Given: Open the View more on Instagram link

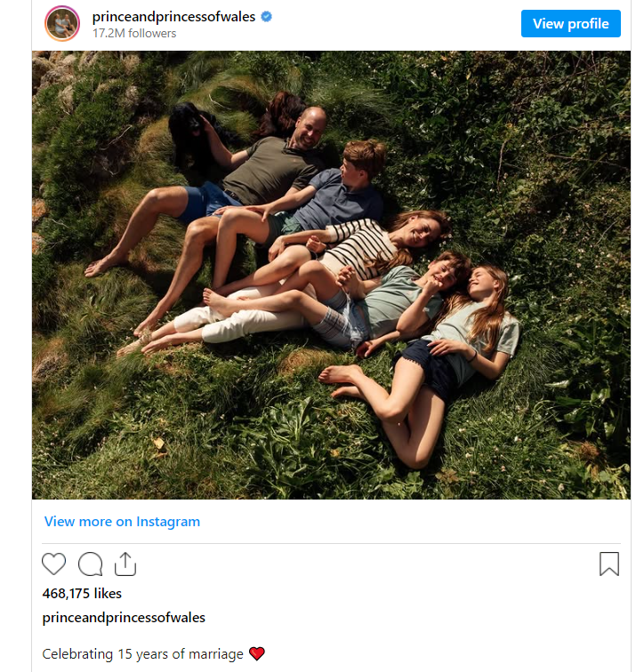Looking at the screenshot, I should (122, 522).
